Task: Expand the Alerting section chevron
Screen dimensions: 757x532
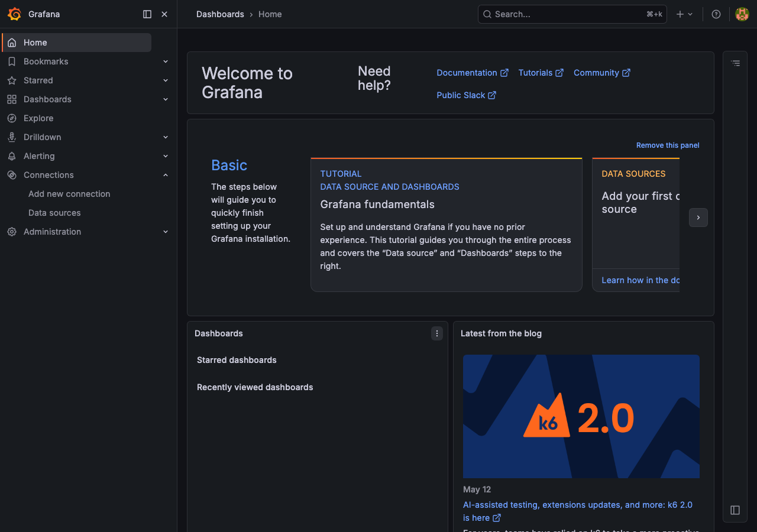Action: (x=166, y=156)
